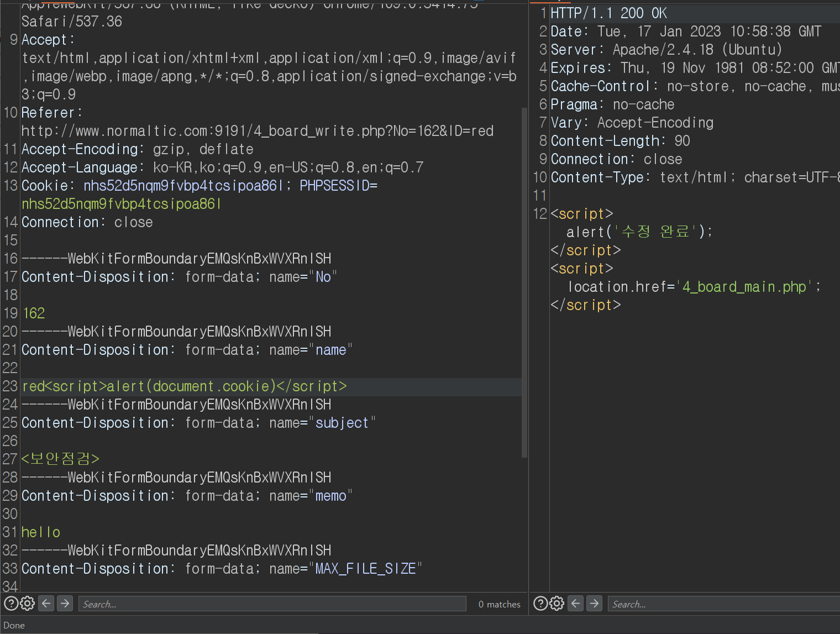Click form-data name="subject" line
Screen dimensions: 840x634
tap(199, 423)
